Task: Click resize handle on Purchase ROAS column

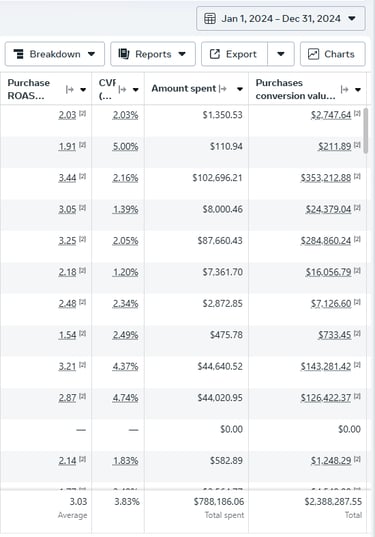Action: point(70,89)
